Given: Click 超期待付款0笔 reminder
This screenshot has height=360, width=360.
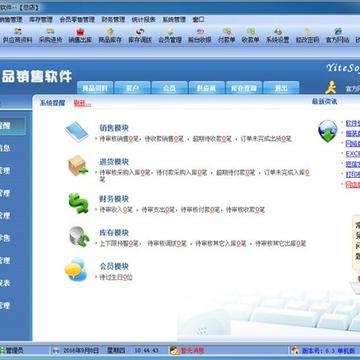Looking at the screenshot, I should (x=235, y=173).
